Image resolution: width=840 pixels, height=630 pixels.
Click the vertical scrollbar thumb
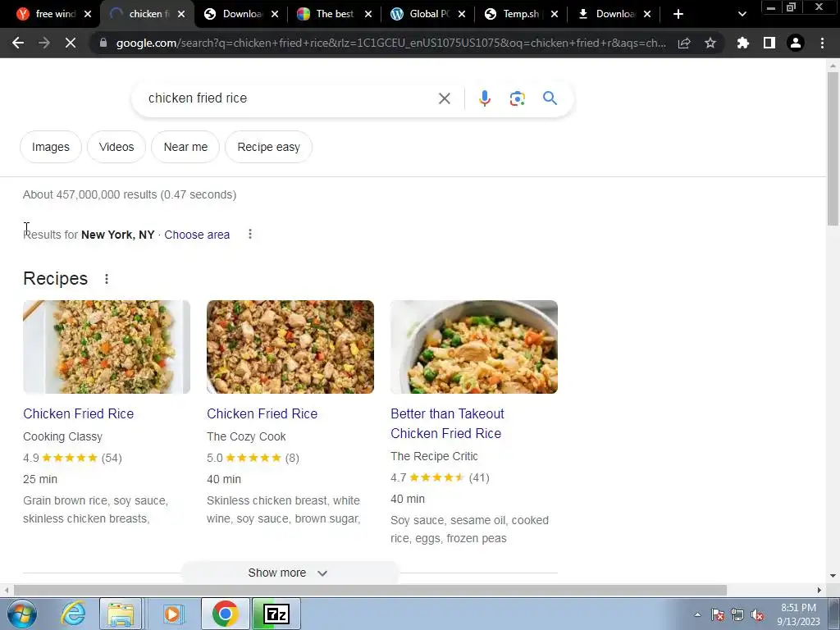[833, 148]
